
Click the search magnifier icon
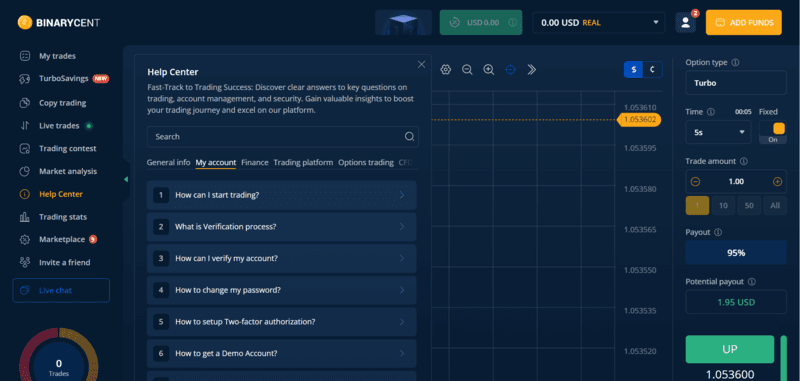pyautogui.click(x=409, y=137)
